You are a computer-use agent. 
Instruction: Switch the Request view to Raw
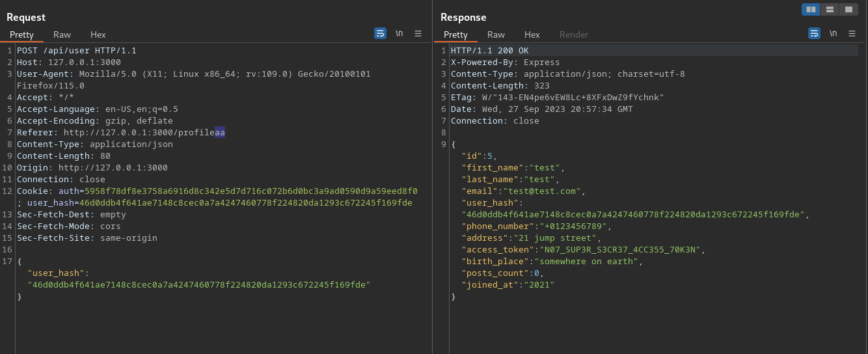62,34
